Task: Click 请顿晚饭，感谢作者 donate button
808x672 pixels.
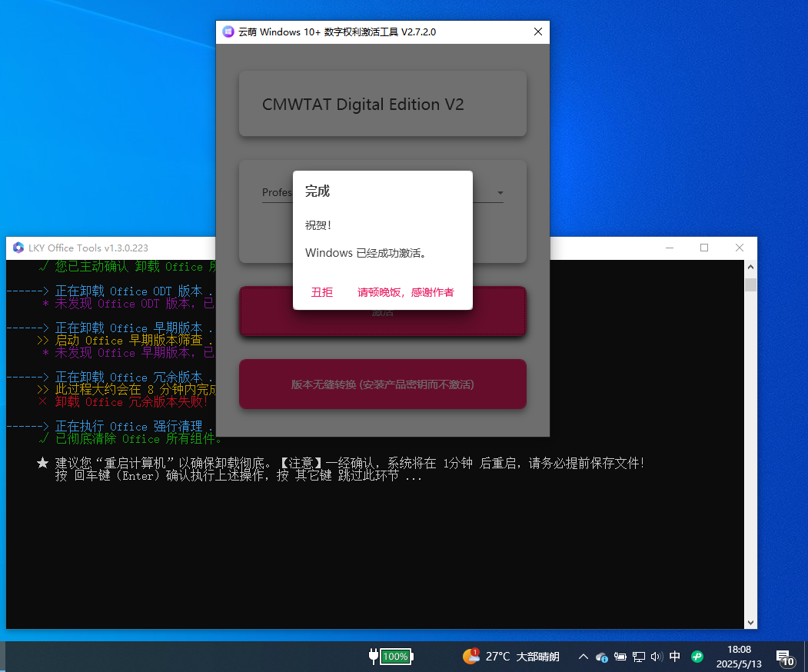Action: [x=406, y=292]
